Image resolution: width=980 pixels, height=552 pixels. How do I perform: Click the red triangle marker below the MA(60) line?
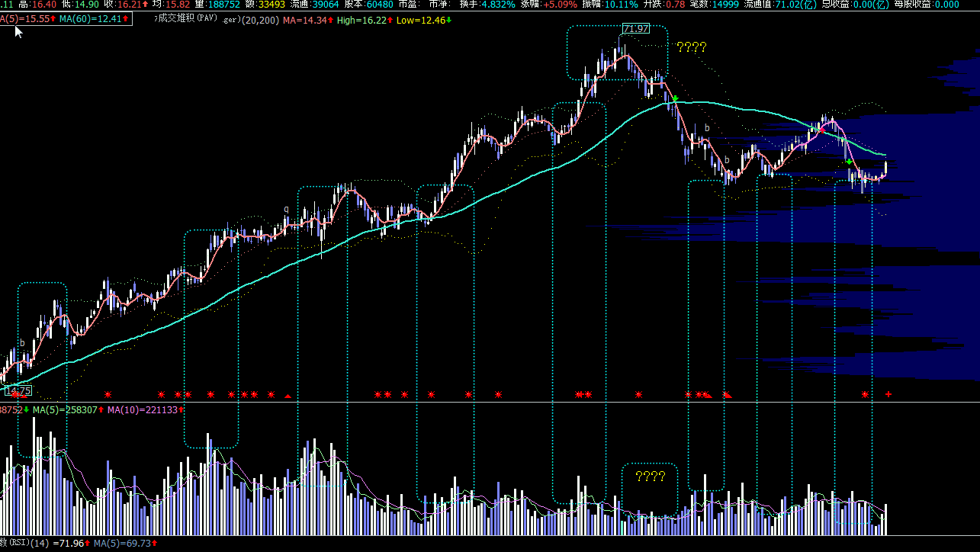(288, 396)
